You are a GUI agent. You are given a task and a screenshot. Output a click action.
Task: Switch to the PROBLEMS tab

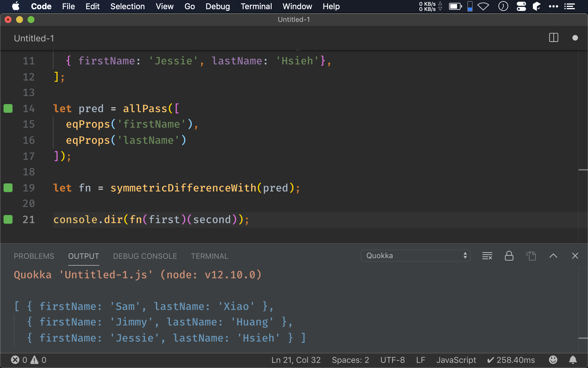(x=34, y=256)
